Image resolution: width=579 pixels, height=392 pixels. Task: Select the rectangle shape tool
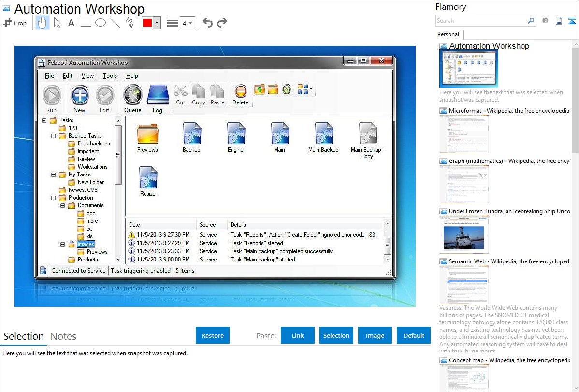tap(86, 23)
